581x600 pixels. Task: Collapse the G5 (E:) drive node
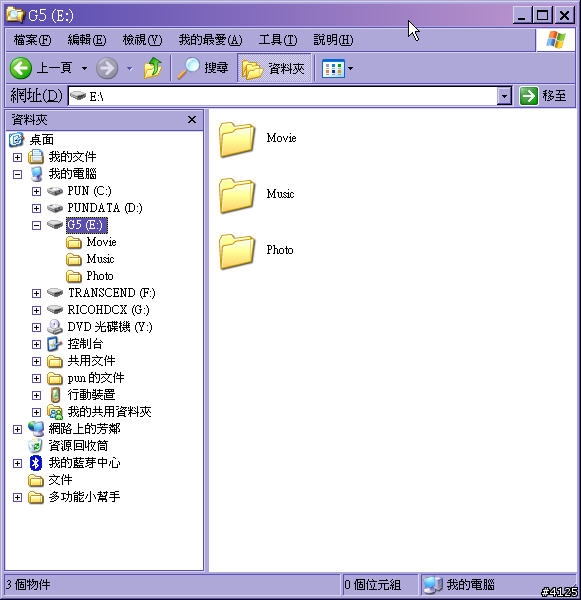pyautogui.click(x=36, y=225)
